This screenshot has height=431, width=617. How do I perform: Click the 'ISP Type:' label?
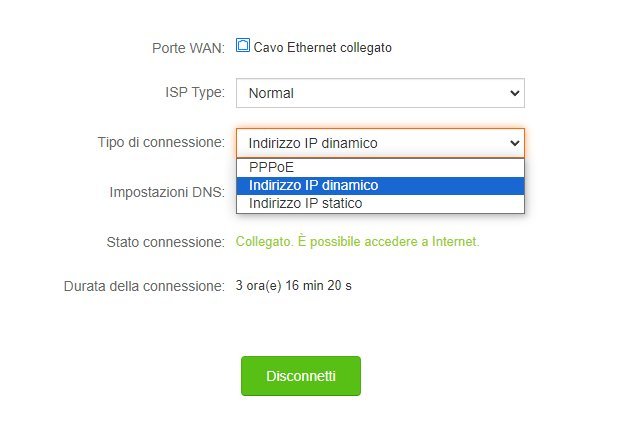[x=194, y=94]
